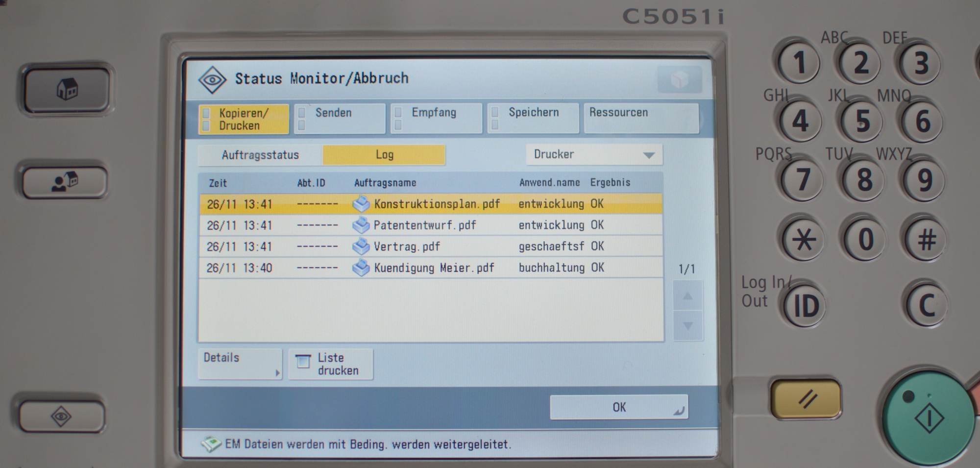The height and width of the screenshot is (468, 980).
Task: Confirm with the OK button
Action: [619, 407]
